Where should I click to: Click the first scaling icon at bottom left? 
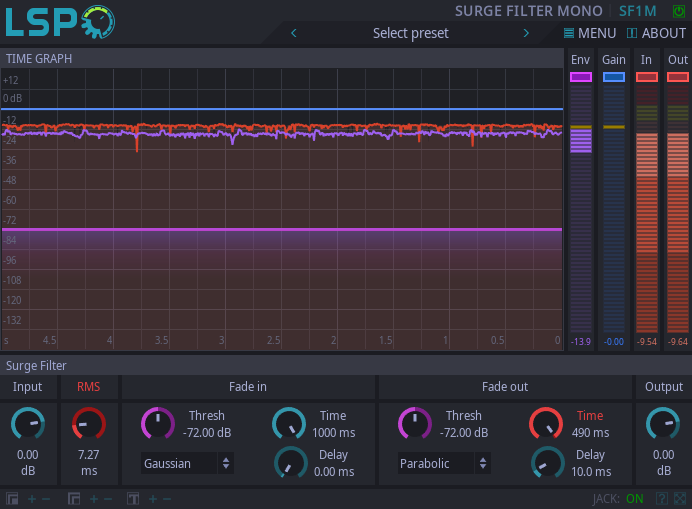12,498
